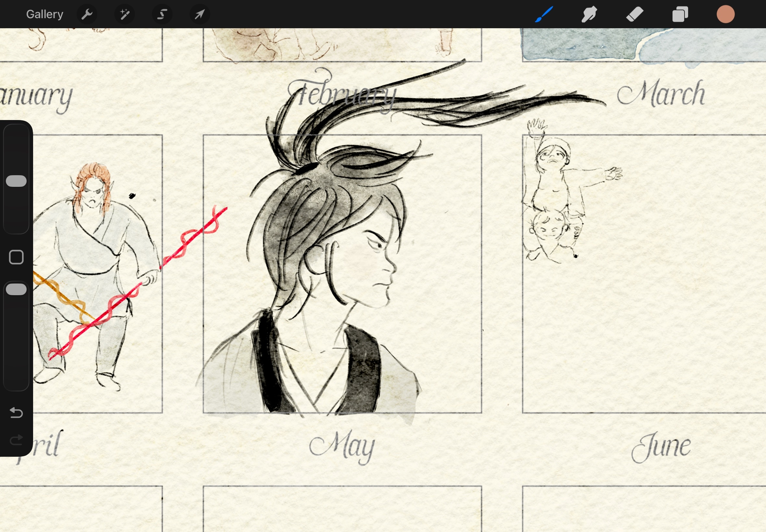Open the active color swatch picker
The height and width of the screenshot is (532, 766).
(726, 14)
